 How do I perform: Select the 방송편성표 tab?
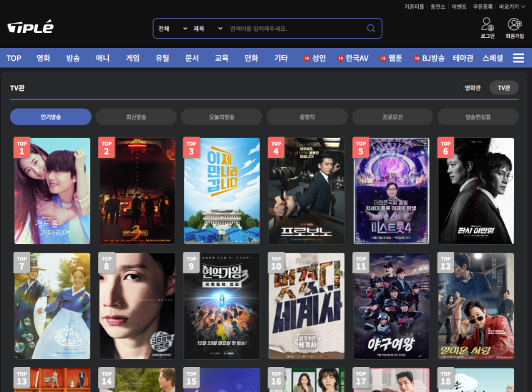(x=478, y=117)
